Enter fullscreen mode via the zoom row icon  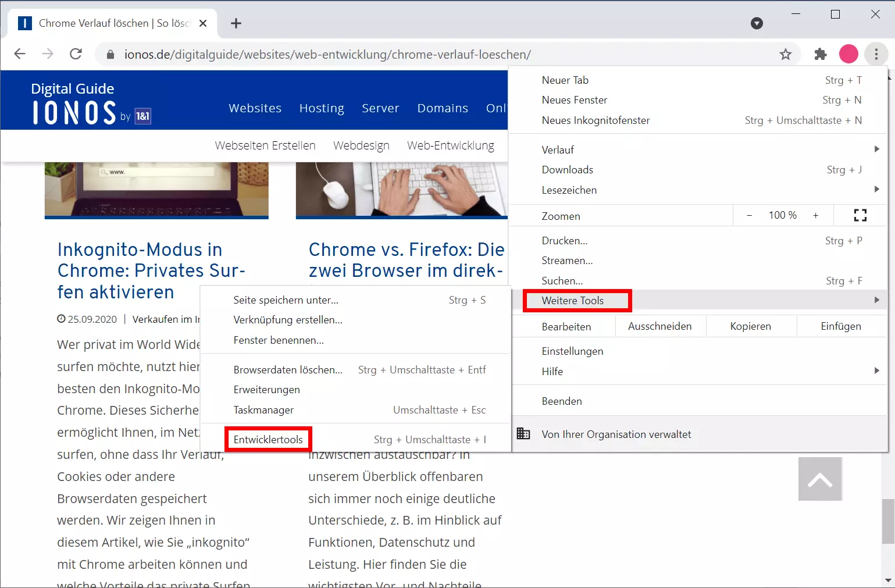[x=860, y=215]
